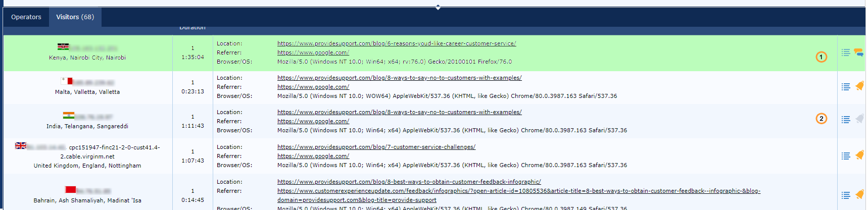Open Google referrer link in Malta row
Screen dimensions: 868x210
coord(313,87)
